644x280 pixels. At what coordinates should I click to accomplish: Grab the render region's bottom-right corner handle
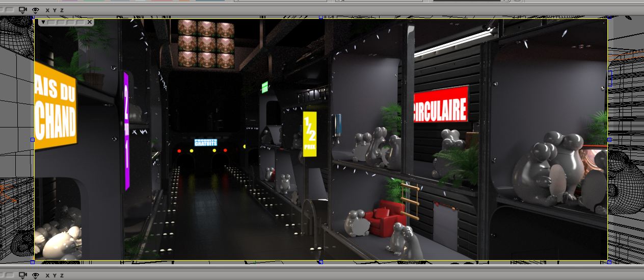pos(609,262)
